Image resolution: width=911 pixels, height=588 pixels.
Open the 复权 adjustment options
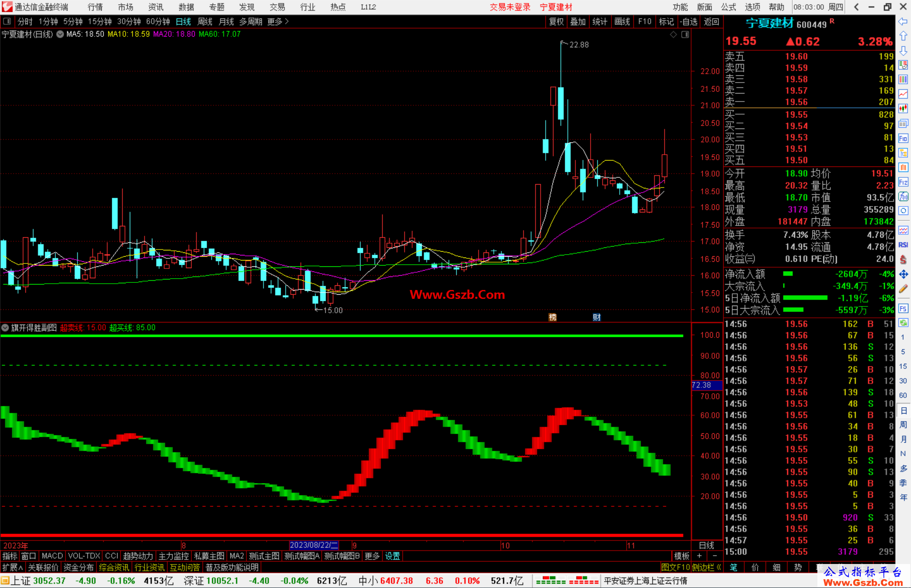[x=556, y=21]
